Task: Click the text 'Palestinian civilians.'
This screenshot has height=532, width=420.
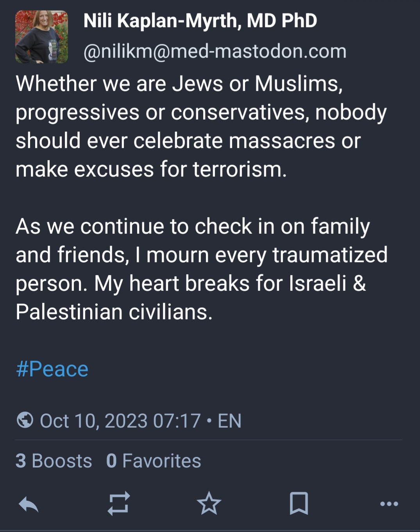Action: 114,312
